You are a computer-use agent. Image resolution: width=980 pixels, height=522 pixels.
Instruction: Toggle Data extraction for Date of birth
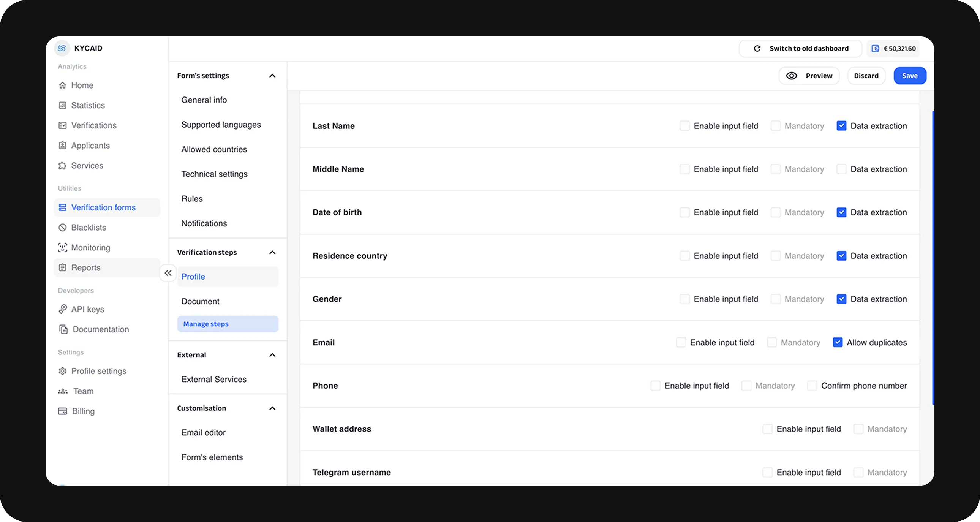(841, 212)
